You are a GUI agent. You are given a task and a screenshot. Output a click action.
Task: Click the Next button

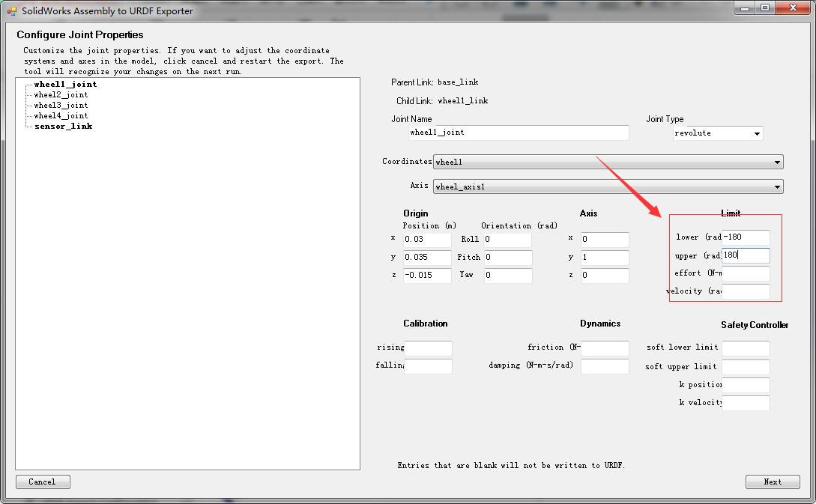coord(773,482)
